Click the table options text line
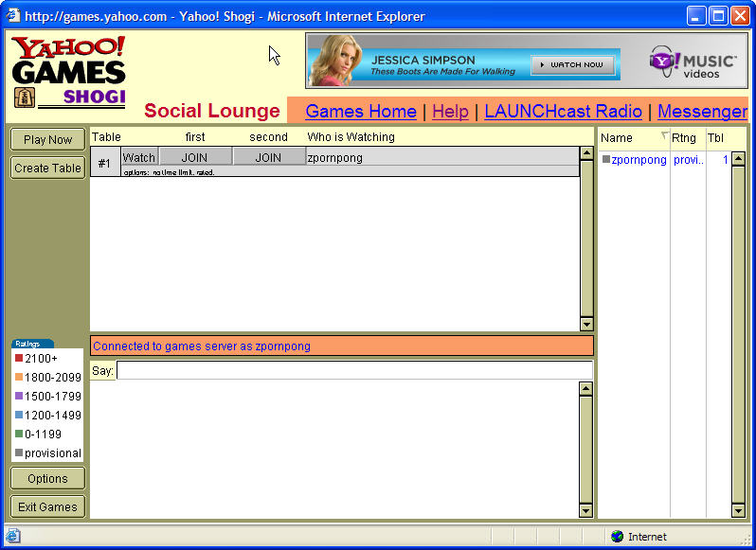 pos(169,172)
